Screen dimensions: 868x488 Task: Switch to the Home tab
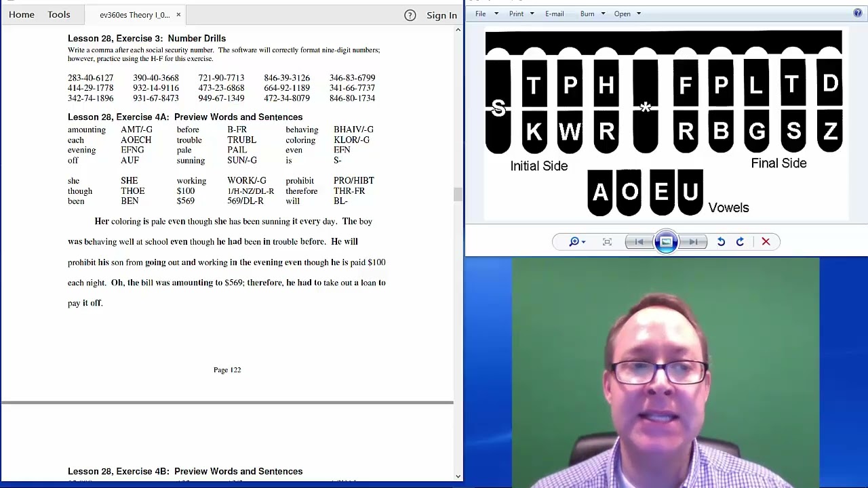pyautogui.click(x=22, y=15)
